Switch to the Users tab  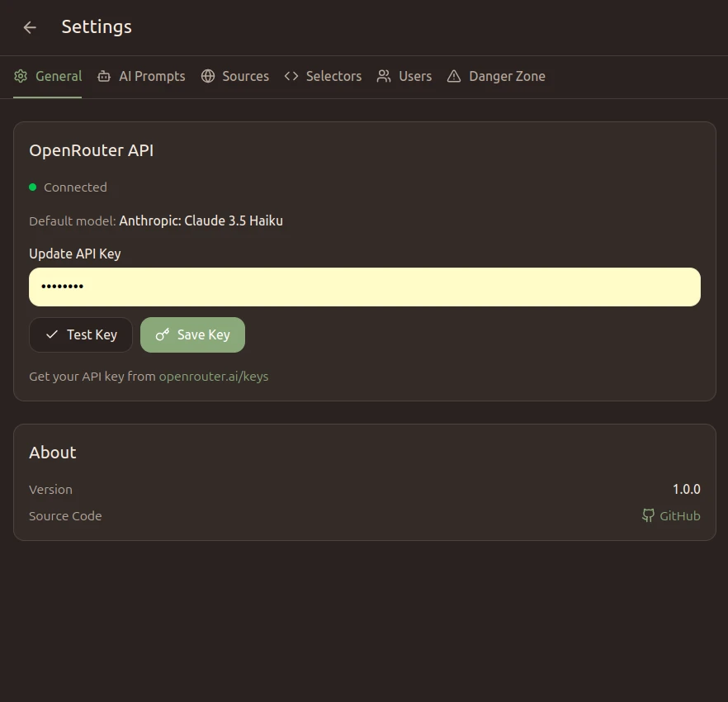coord(415,76)
